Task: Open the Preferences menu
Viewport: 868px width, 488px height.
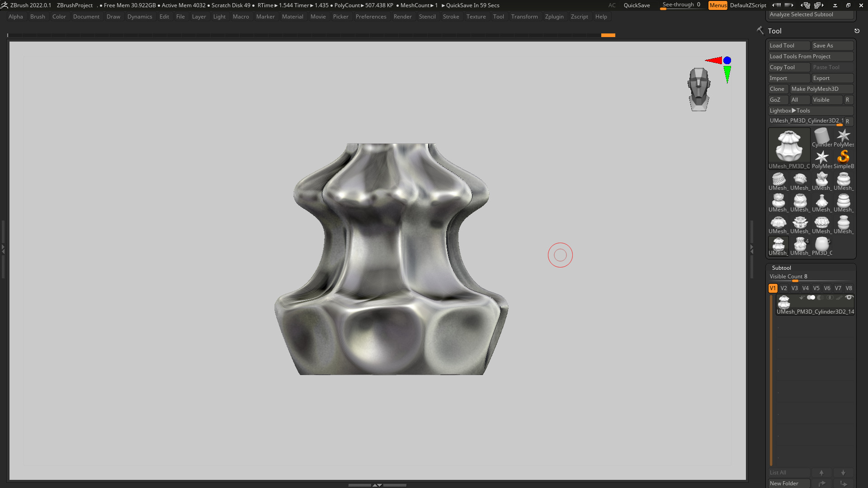Action: coord(371,17)
